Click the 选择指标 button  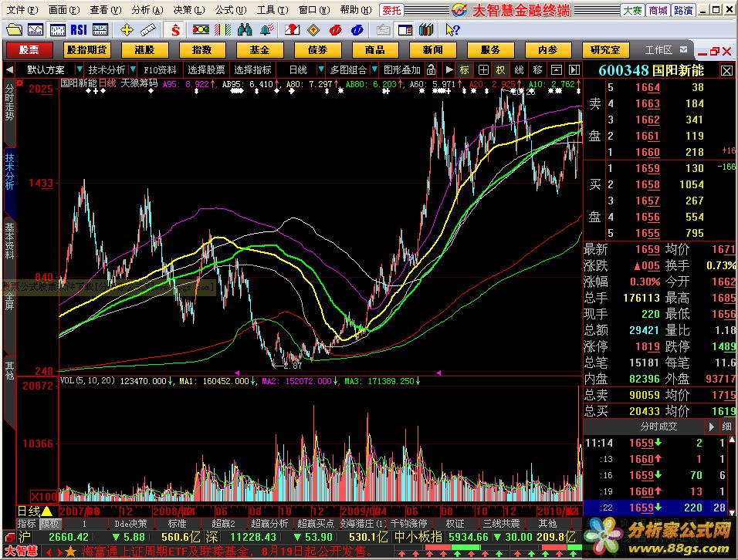click(252, 70)
